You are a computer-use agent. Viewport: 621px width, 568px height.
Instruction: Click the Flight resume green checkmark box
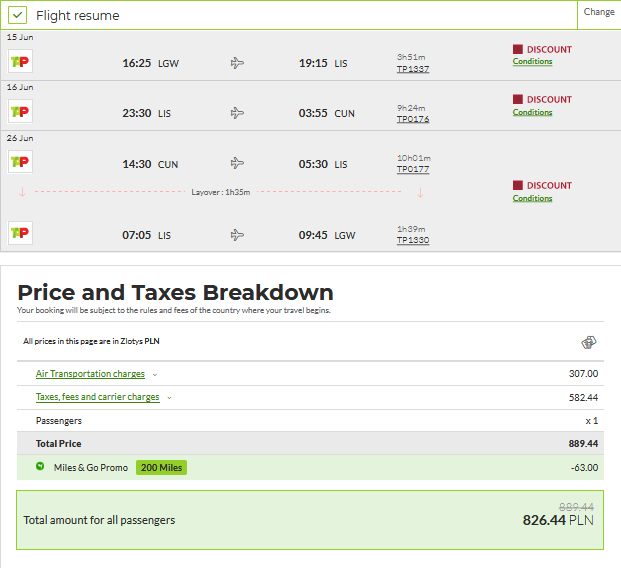(x=17, y=15)
